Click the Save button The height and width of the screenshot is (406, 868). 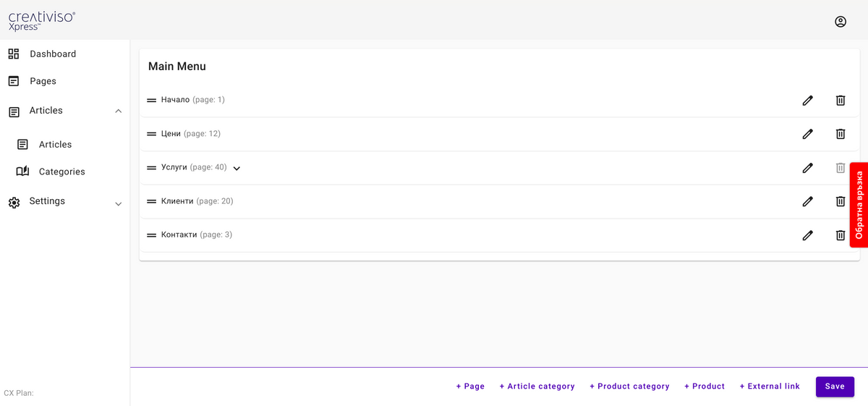[835, 386]
